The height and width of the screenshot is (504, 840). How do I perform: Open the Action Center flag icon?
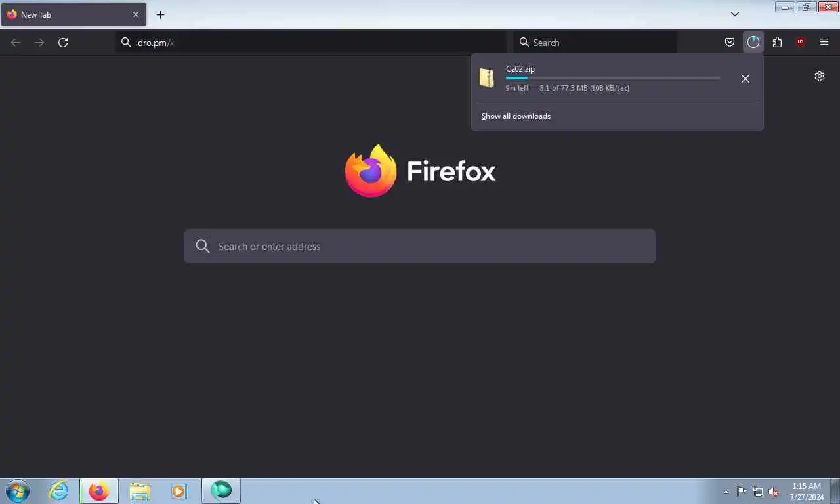(x=742, y=492)
